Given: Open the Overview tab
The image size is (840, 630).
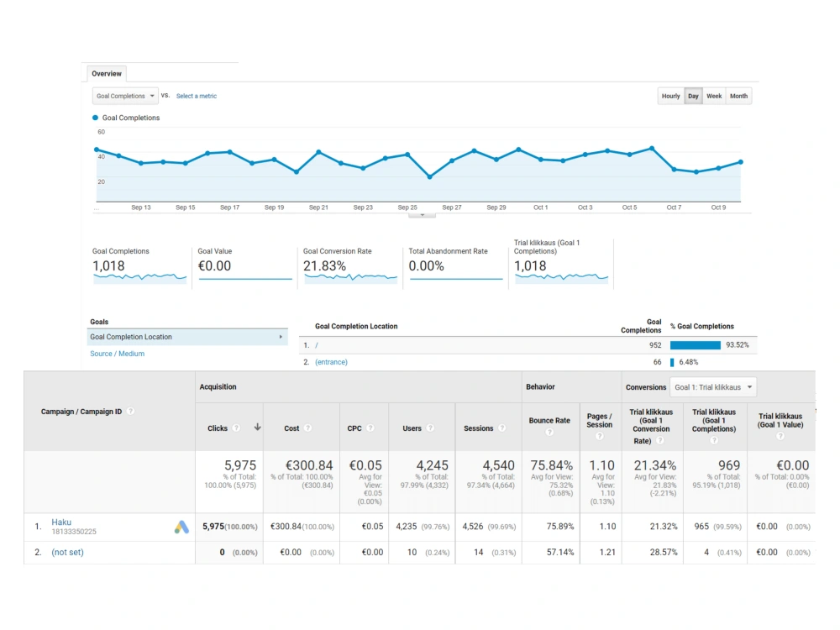Looking at the screenshot, I should (x=107, y=73).
